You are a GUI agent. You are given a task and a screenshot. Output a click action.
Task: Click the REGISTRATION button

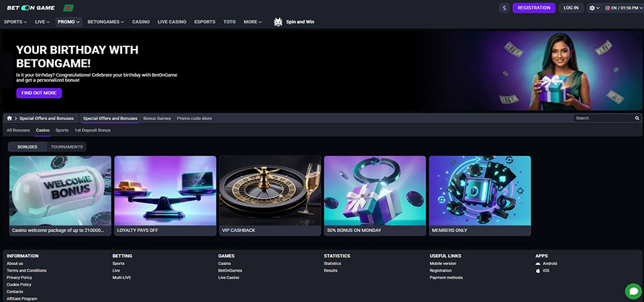click(x=534, y=8)
